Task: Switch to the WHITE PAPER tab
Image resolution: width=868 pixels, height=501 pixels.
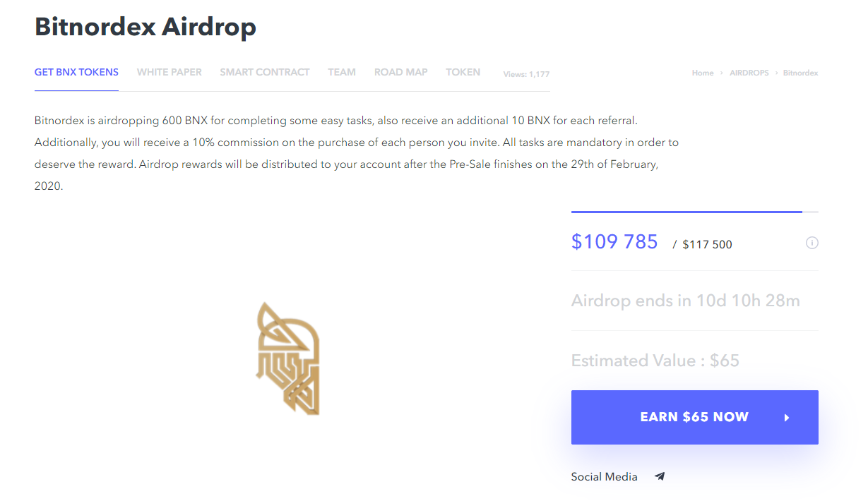Action: click(170, 72)
